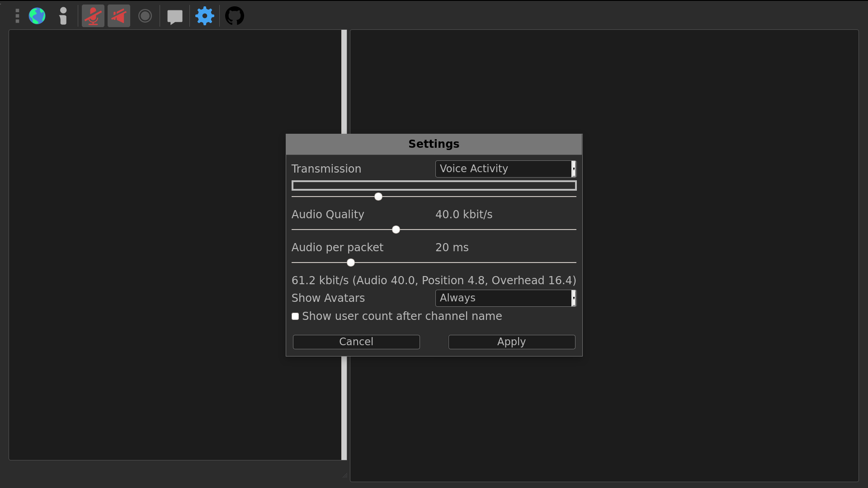Click the Audio Quality slider handle

(396, 230)
